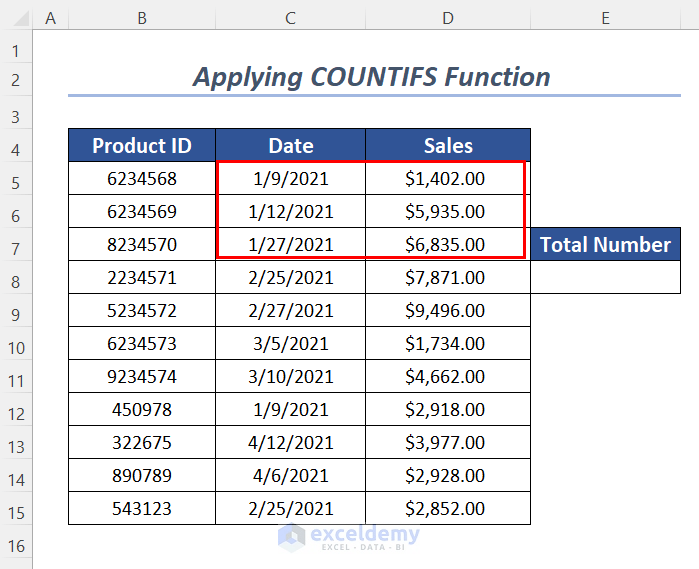Select row 15 header
This screenshot has width=699, height=569.
click(16, 508)
